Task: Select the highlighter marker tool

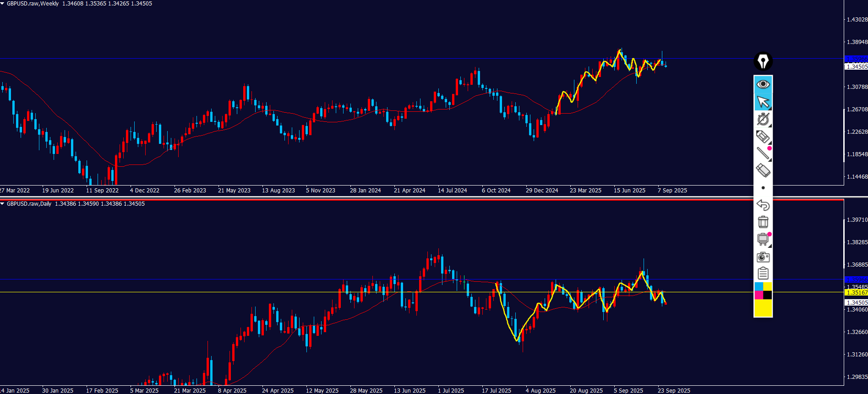Action: point(763,137)
